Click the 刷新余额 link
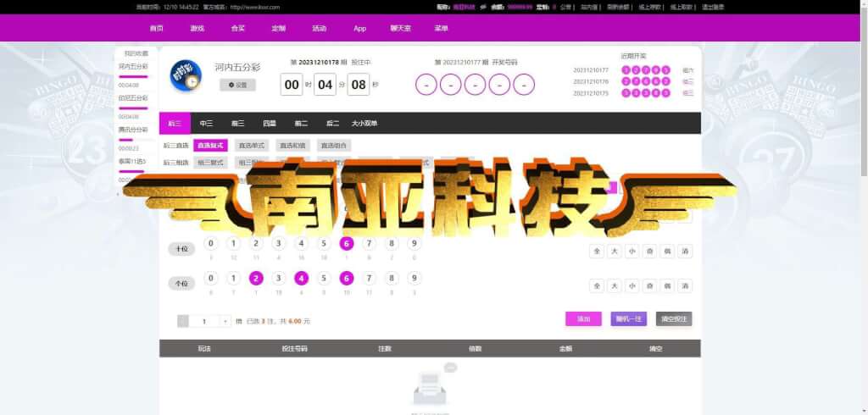The image size is (868, 415). (618, 7)
